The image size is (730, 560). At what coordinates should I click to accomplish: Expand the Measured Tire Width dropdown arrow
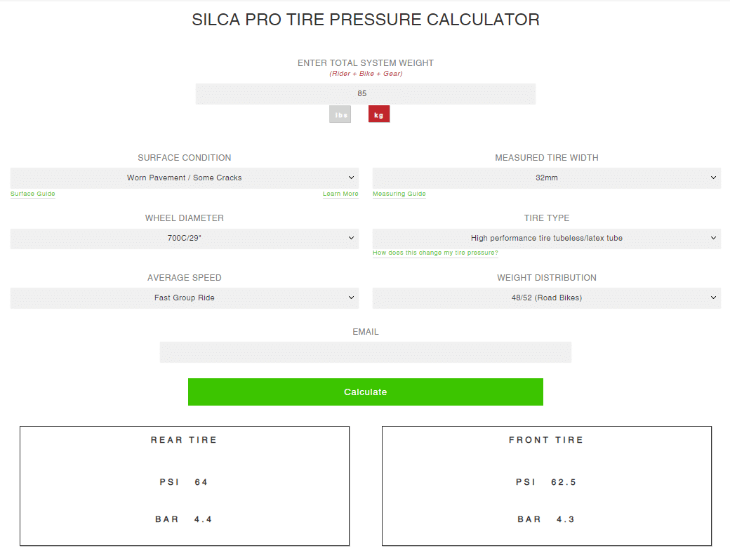pyautogui.click(x=713, y=178)
